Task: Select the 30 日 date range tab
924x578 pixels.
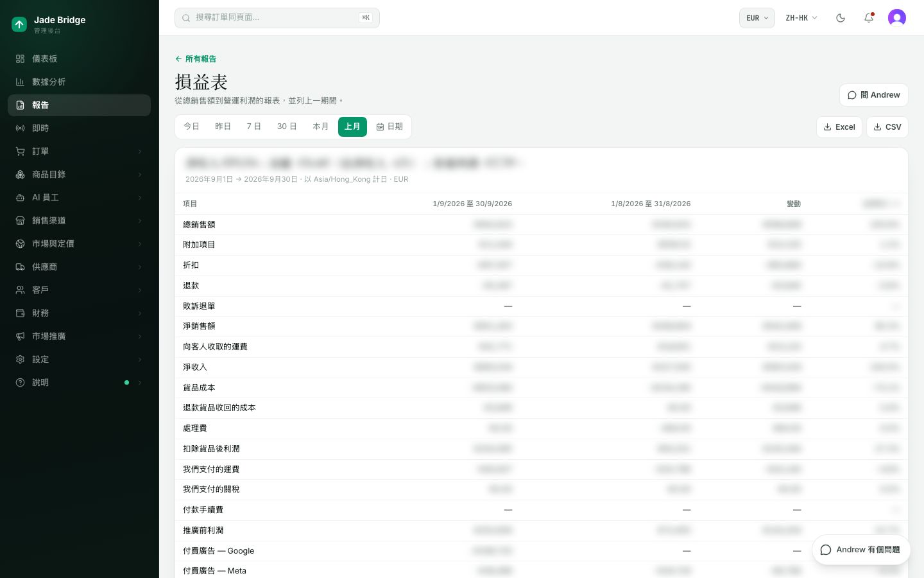Action: coord(287,127)
